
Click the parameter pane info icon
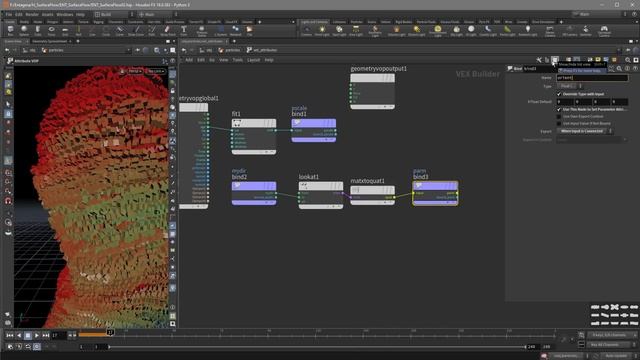(627, 69)
